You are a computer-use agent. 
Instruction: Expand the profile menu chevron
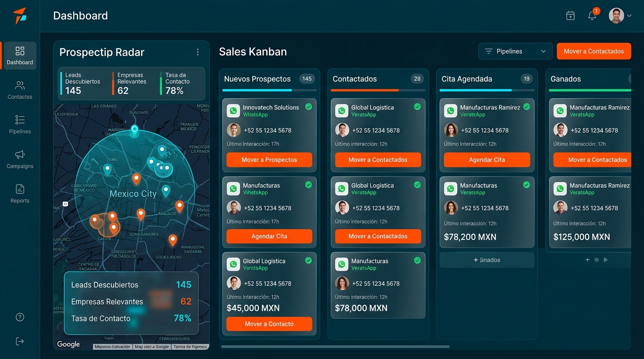click(x=629, y=16)
